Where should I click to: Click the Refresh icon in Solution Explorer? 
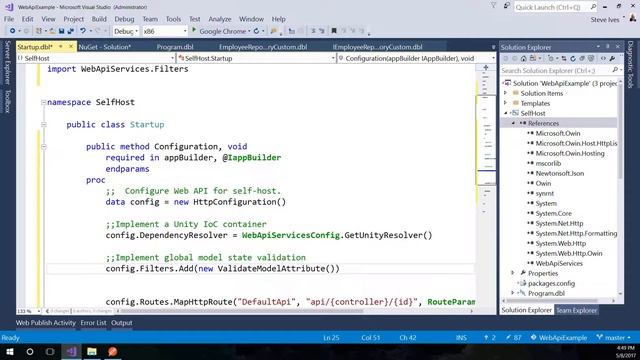coord(573,59)
